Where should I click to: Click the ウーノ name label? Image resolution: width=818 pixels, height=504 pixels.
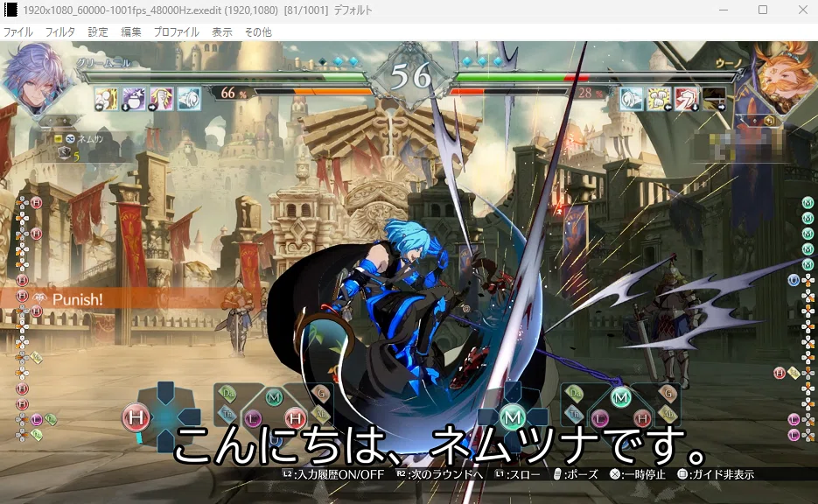point(728,63)
